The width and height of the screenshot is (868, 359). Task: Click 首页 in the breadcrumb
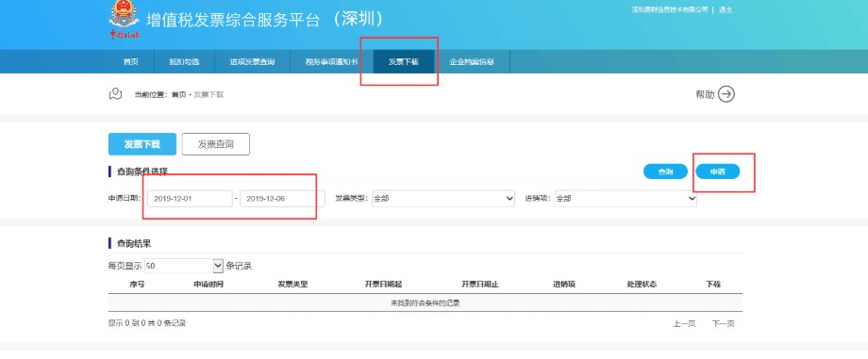pyautogui.click(x=179, y=94)
